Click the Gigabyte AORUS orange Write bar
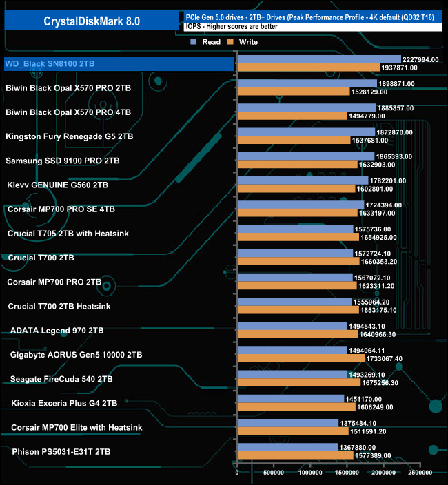448x485 pixels. point(301,358)
